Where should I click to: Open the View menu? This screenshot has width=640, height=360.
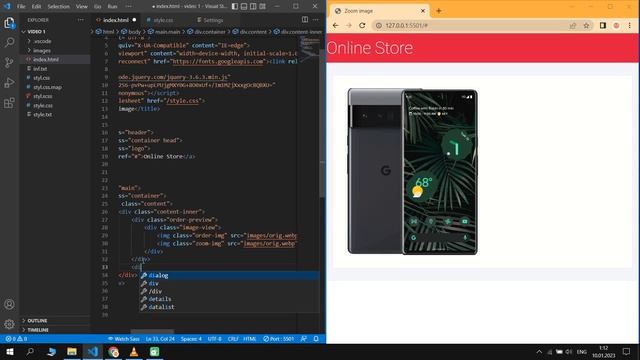[82, 7]
